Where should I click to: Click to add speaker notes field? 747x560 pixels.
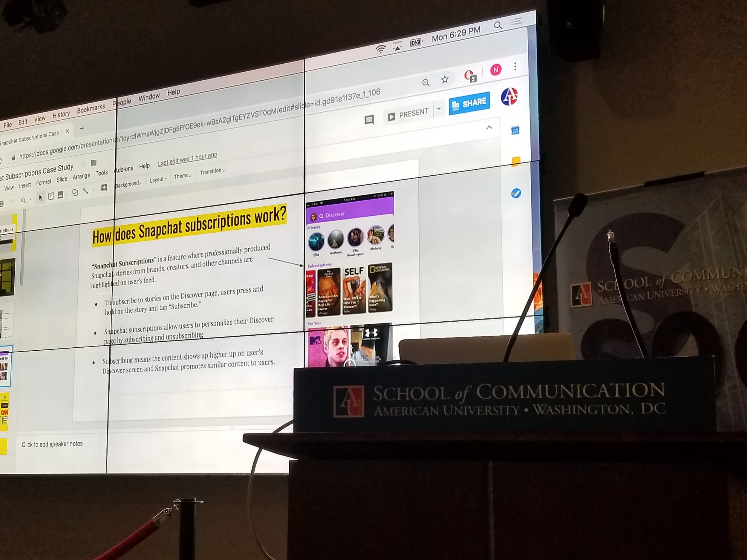pos(52,444)
